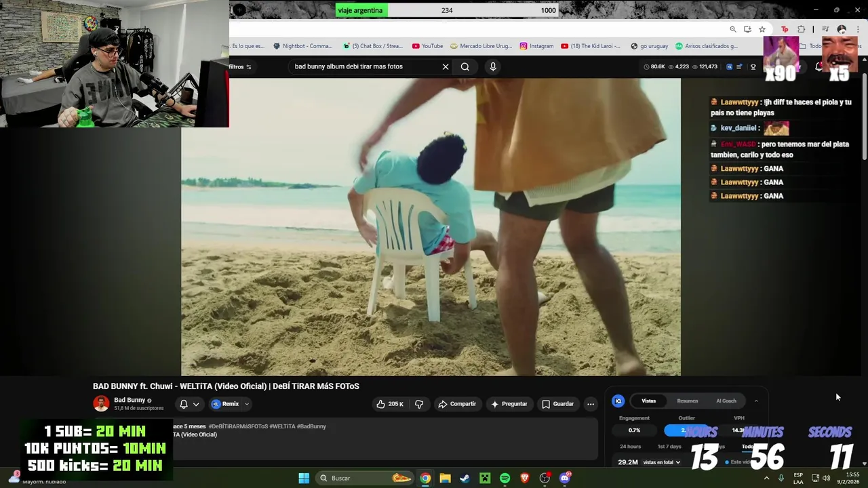Expand the chevron next to Remix
868x488 pixels.
click(x=247, y=404)
